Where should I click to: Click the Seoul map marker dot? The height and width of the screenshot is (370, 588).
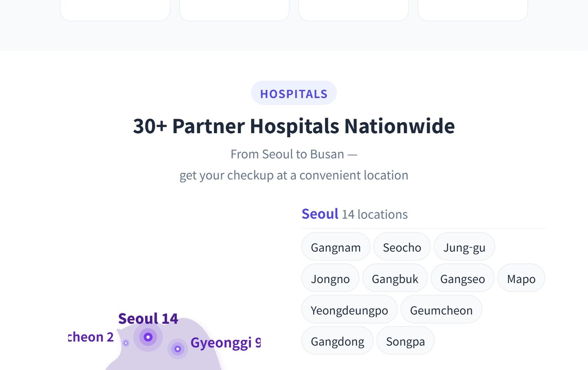(148, 337)
